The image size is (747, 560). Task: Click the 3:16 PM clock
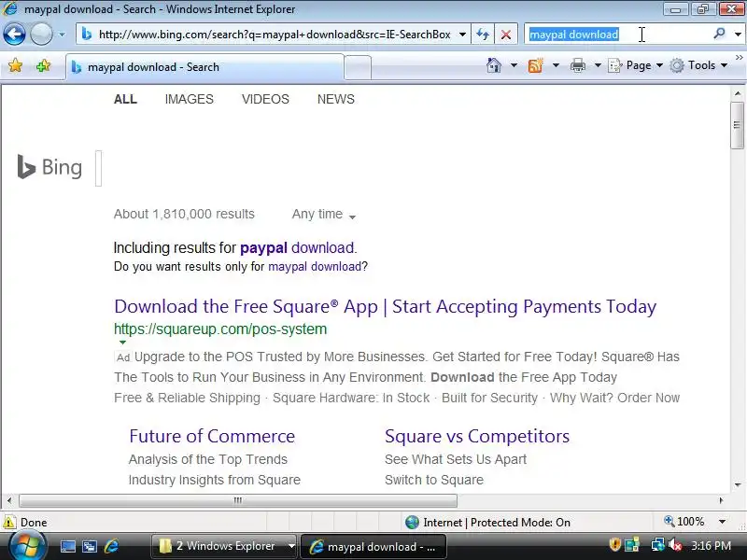click(x=711, y=546)
